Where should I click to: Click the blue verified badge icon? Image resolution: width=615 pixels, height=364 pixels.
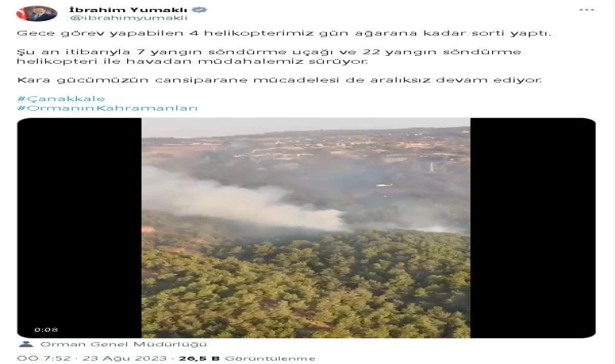(199, 10)
